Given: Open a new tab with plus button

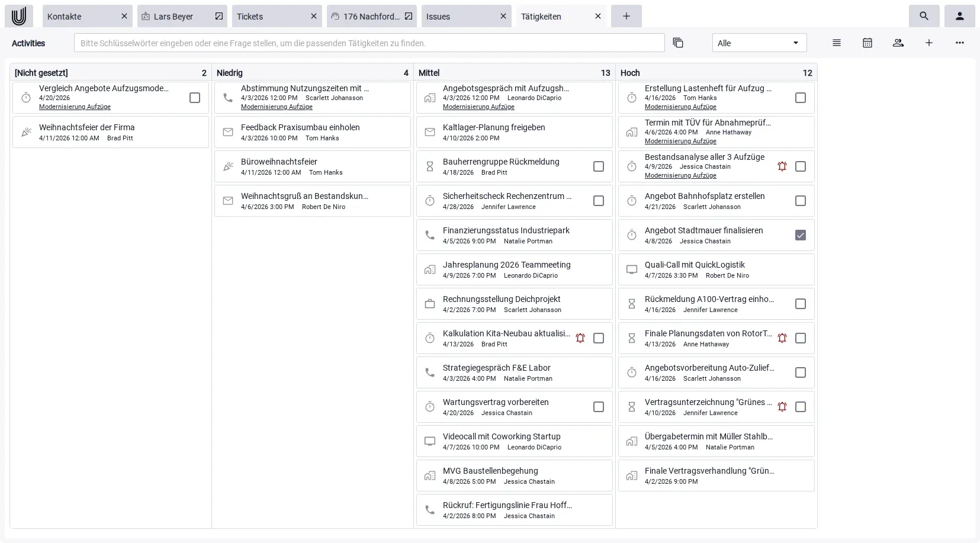Looking at the screenshot, I should pyautogui.click(x=626, y=16).
